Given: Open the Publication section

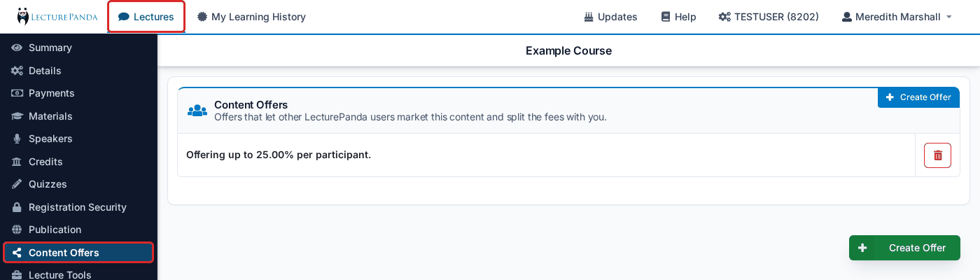Looking at the screenshot, I should click(x=78, y=230).
